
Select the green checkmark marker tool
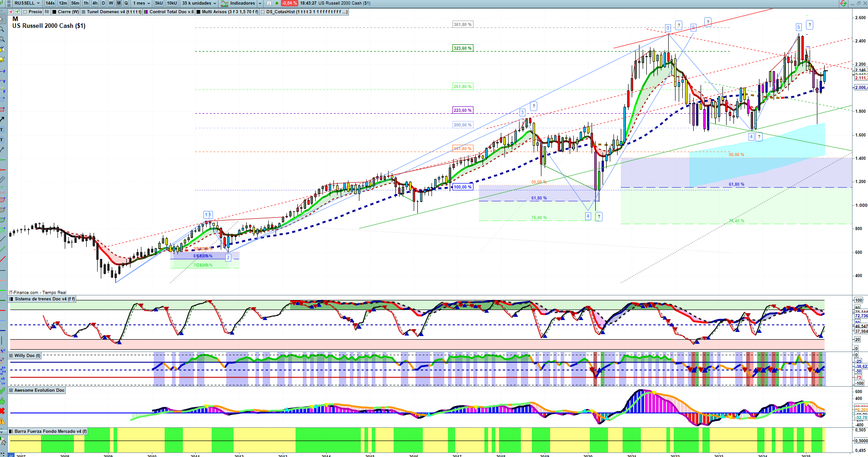[2, 391]
